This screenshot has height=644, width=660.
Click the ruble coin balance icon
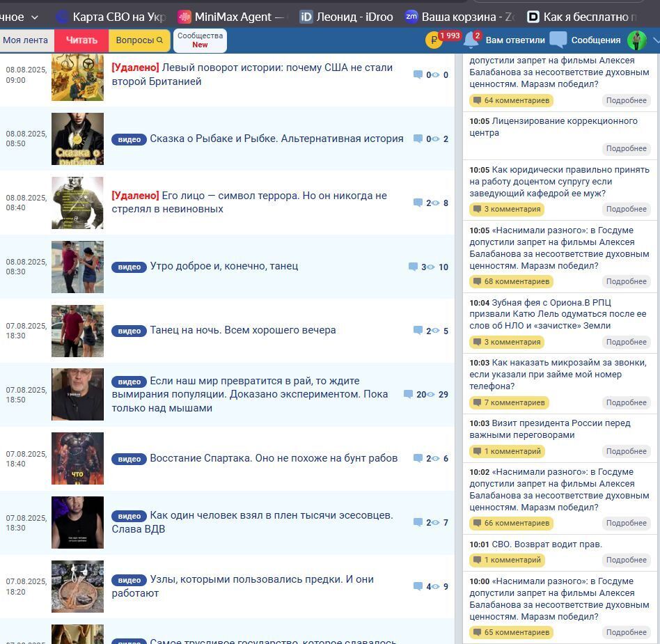pyautogui.click(x=434, y=40)
